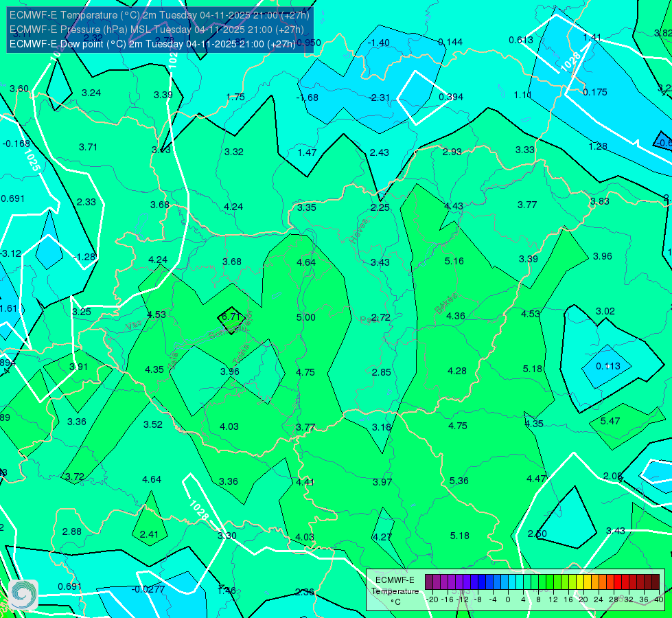Click the 0.175 dew point value
The width and height of the screenshot is (672, 618).
(x=595, y=92)
